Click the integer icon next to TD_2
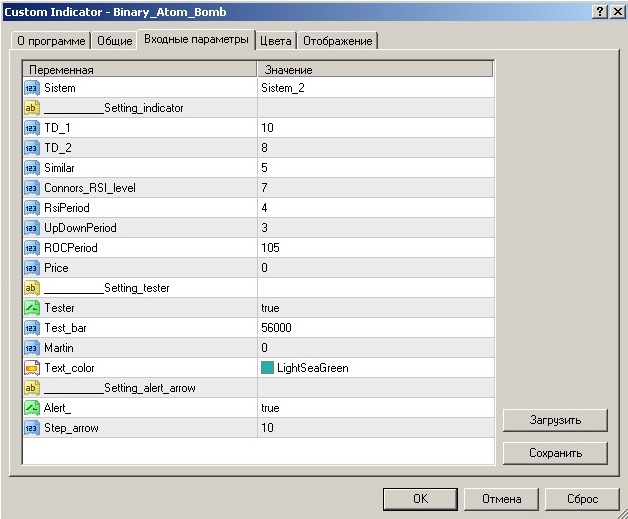The height and width of the screenshot is (519, 628). (x=32, y=148)
